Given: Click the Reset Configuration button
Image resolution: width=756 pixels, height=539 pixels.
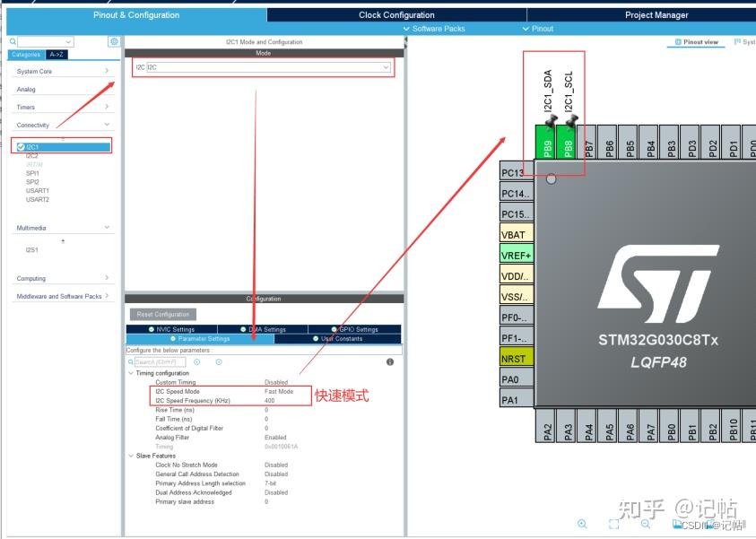Looking at the screenshot, I should (x=163, y=314).
